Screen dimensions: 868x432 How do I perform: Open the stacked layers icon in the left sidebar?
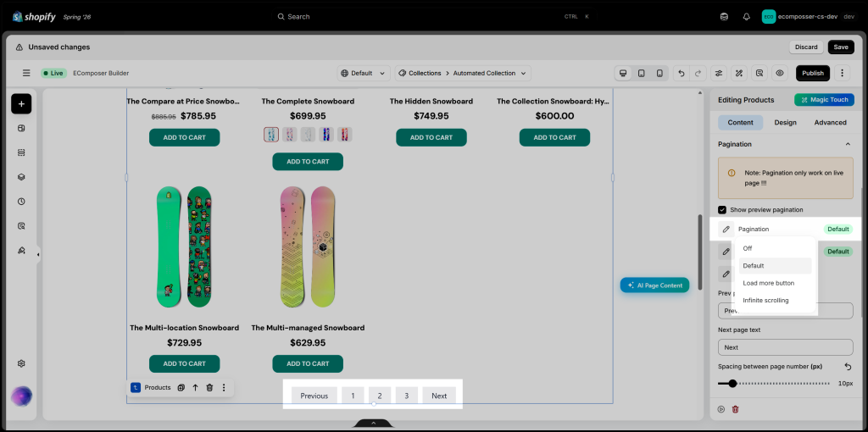click(x=21, y=177)
